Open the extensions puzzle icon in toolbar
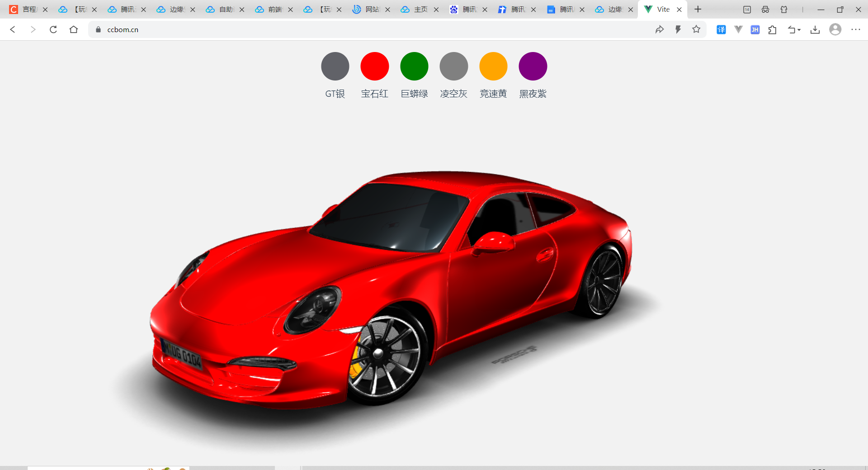Image resolution: width=868 pixels, height=470 pixels. pos(773,30)
